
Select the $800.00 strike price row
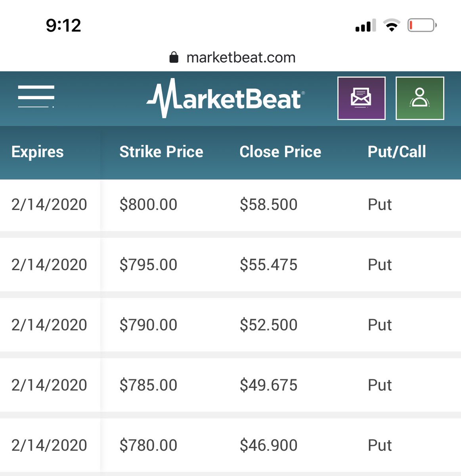click(148, 205)
